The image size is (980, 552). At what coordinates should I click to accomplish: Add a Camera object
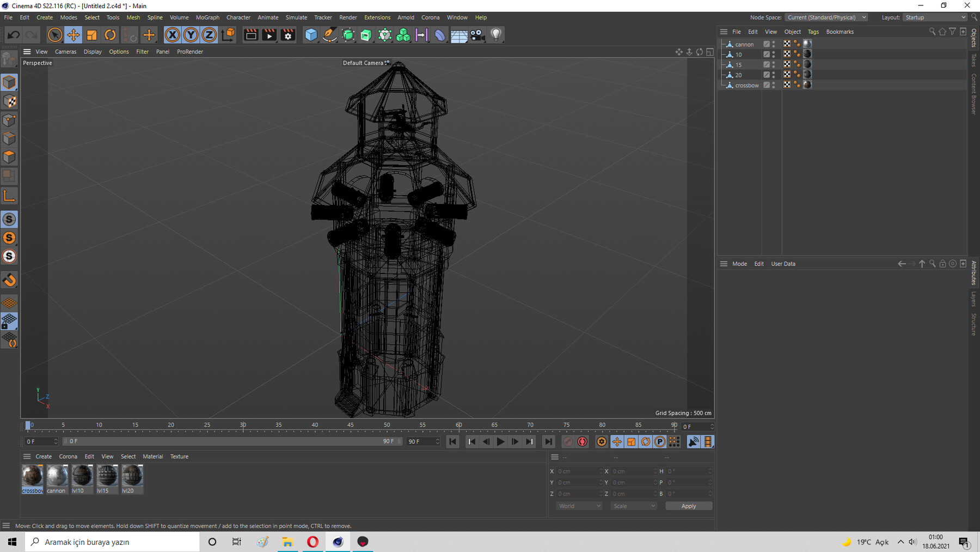[x=477, y=35]
